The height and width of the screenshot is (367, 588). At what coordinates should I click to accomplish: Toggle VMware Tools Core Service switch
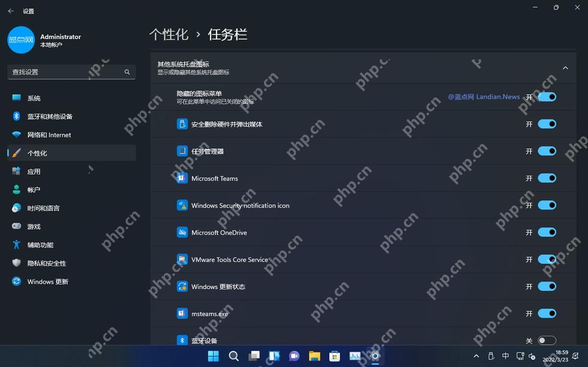tap(547, 260)
